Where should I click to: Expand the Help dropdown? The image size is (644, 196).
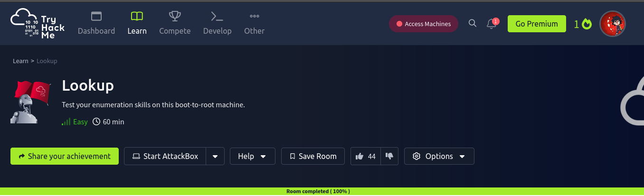coord(253,156)
